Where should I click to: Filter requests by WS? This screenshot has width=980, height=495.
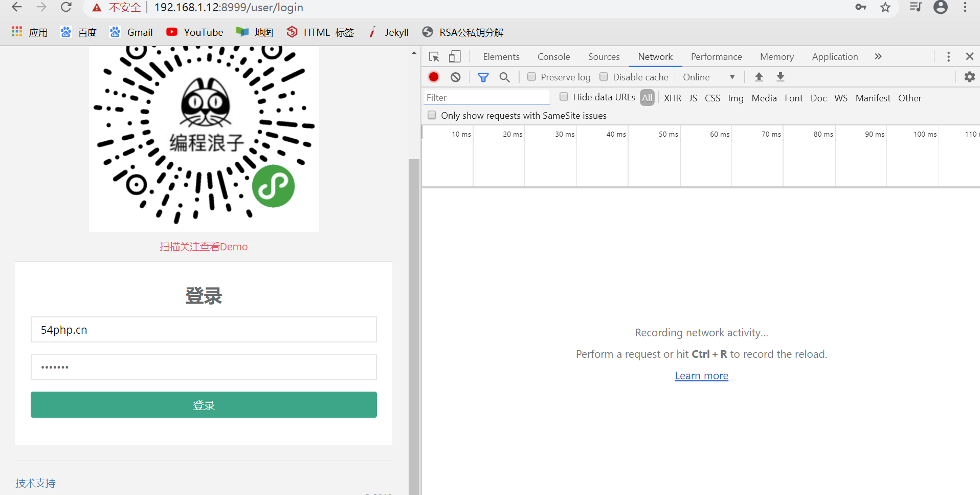point(841,98)
